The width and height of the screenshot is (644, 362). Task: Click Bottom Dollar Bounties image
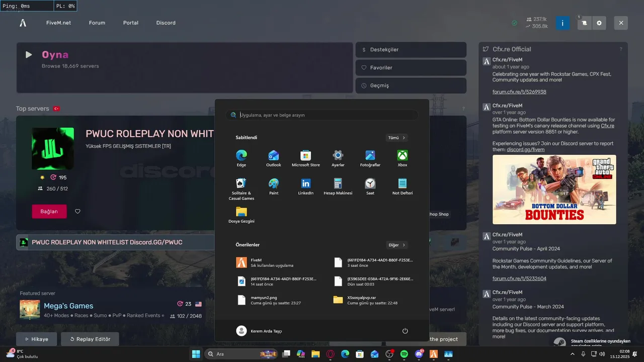(x=554, y=190)
